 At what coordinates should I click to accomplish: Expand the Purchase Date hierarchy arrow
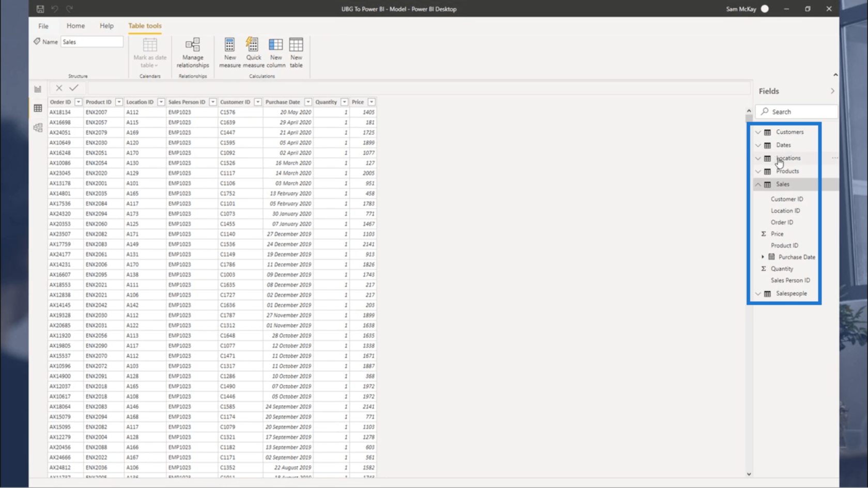click(763, 257)
